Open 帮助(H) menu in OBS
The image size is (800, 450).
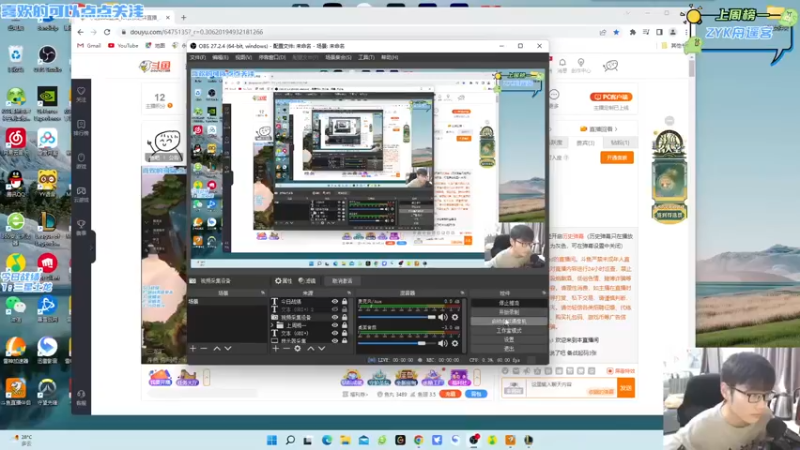tap(389, 58)
